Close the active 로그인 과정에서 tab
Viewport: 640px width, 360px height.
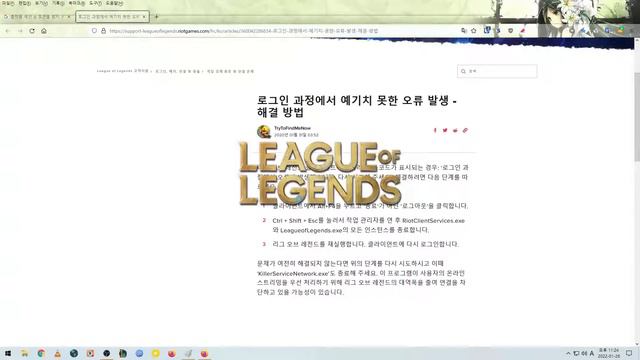coord(144,17)
